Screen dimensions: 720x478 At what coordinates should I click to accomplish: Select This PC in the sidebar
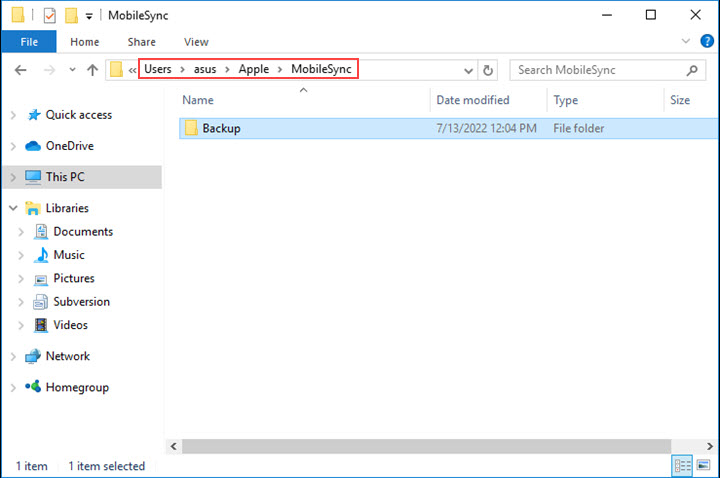tap(65, 177)
